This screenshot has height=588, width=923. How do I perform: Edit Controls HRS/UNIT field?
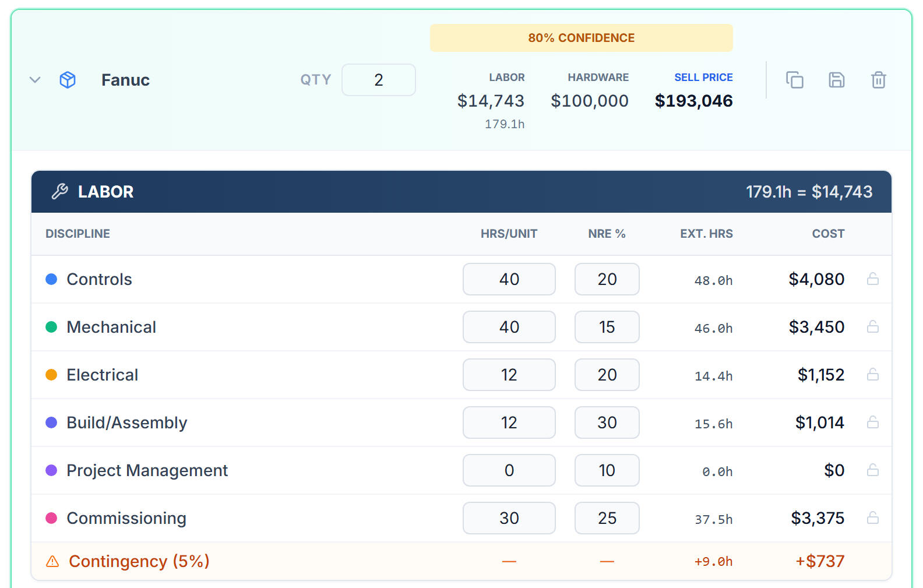coord(509,279)
